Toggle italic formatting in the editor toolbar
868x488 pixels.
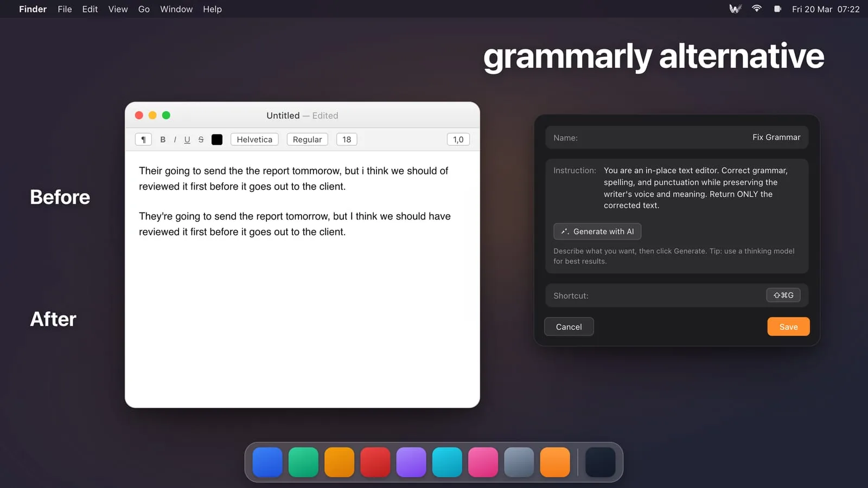175,139
